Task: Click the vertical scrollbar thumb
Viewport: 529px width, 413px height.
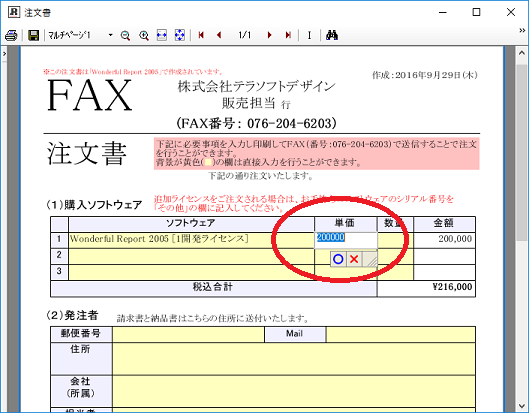Action: click(x=522, y=152)
